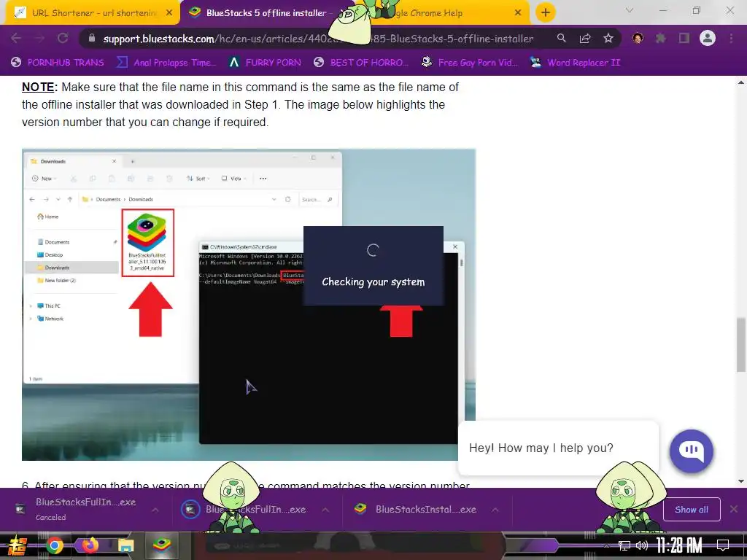Open Google Chrome from the taskbar
The width and height of the screenshot is (747, 560).
click(x=55, y=545)
